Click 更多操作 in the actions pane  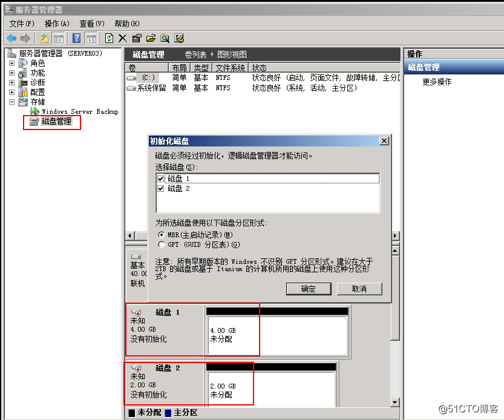[437, 82]
